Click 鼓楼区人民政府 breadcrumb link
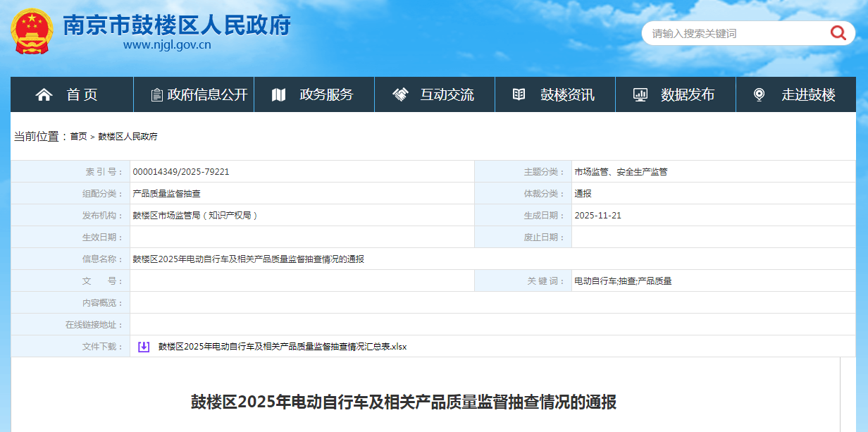This screenshot has width=868, height=432. coord(128,137)
